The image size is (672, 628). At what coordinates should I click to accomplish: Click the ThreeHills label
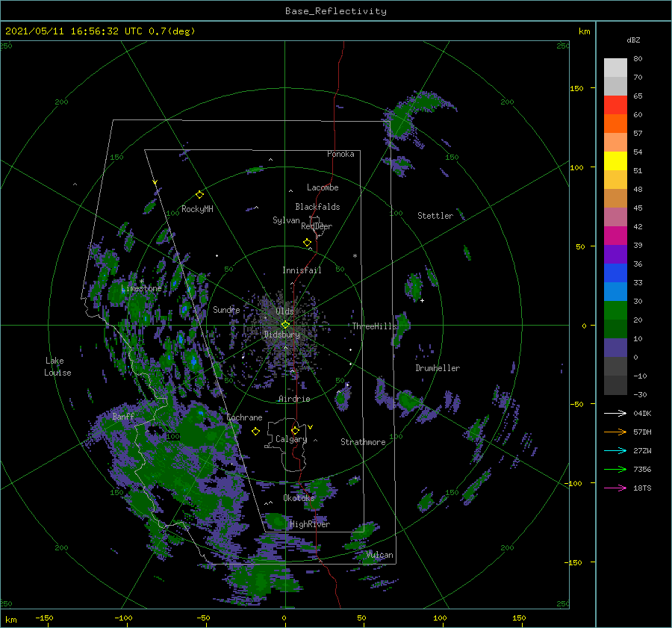[x=375, y=326]
